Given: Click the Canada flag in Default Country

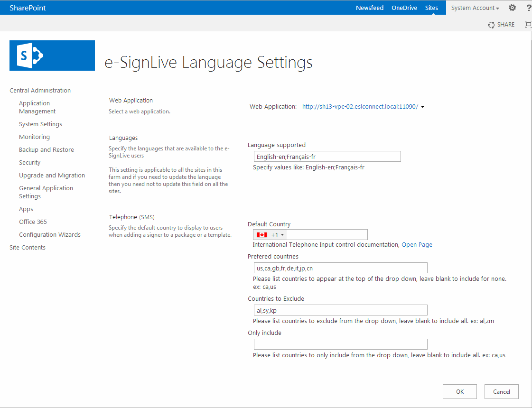Looking at the screenshot, I should [261, 235].
